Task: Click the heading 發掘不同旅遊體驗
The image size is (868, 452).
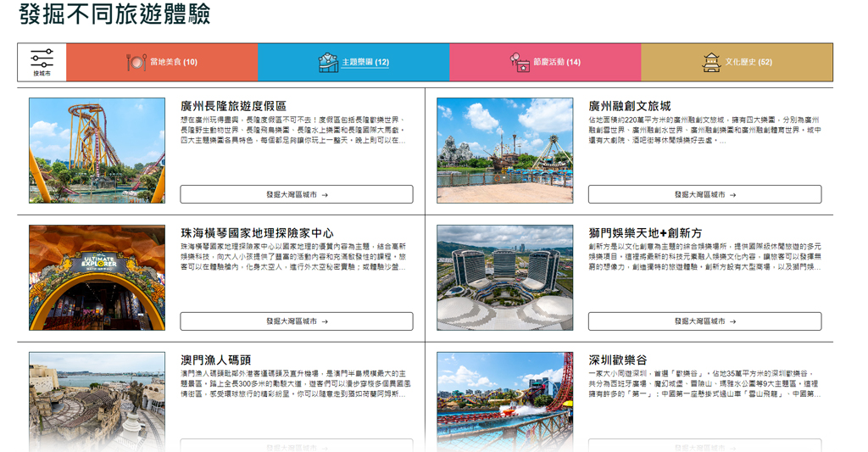Action: pyautogui.click(x=114, y=14)
